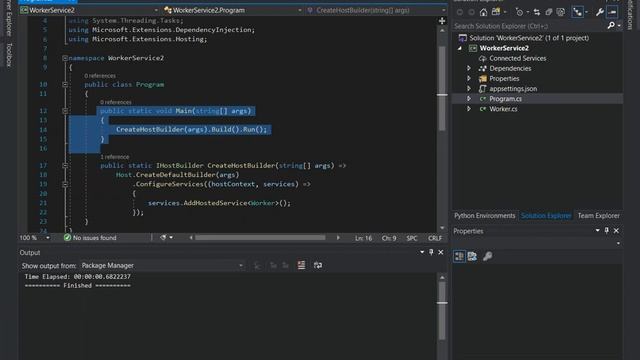Expand the appsettings.json node

(x=469, y=89)
